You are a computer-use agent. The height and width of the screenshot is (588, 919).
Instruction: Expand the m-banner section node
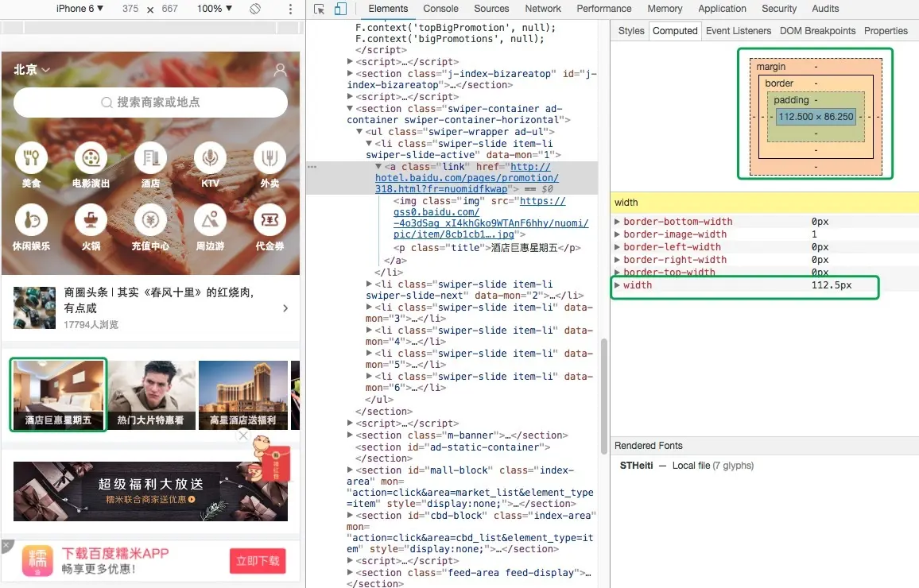click(x=350, y=435)
